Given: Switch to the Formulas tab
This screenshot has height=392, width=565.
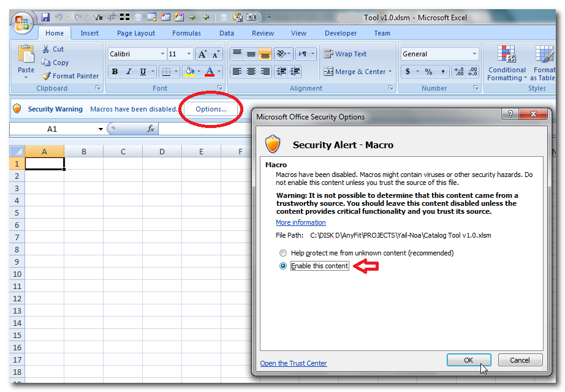Looking at the screenshot, I should 186,33.
